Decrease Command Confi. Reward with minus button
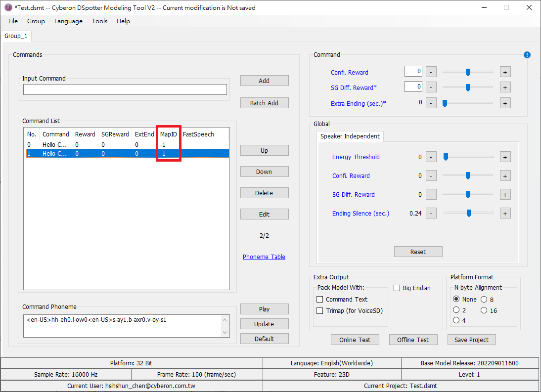This screenshot has height=392, width=541. [431, 72]
